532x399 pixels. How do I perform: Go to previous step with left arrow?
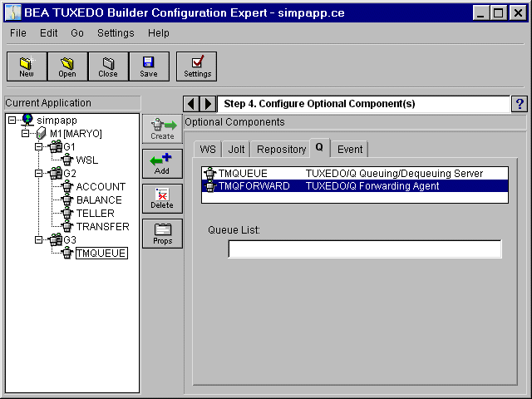coord(191,104)
